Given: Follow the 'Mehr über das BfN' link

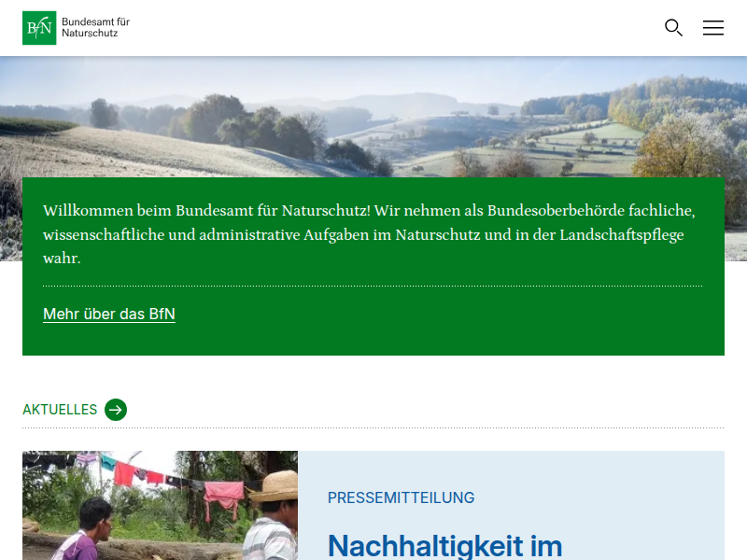Looking at the screenshot, I should click(x=109, y=315).
